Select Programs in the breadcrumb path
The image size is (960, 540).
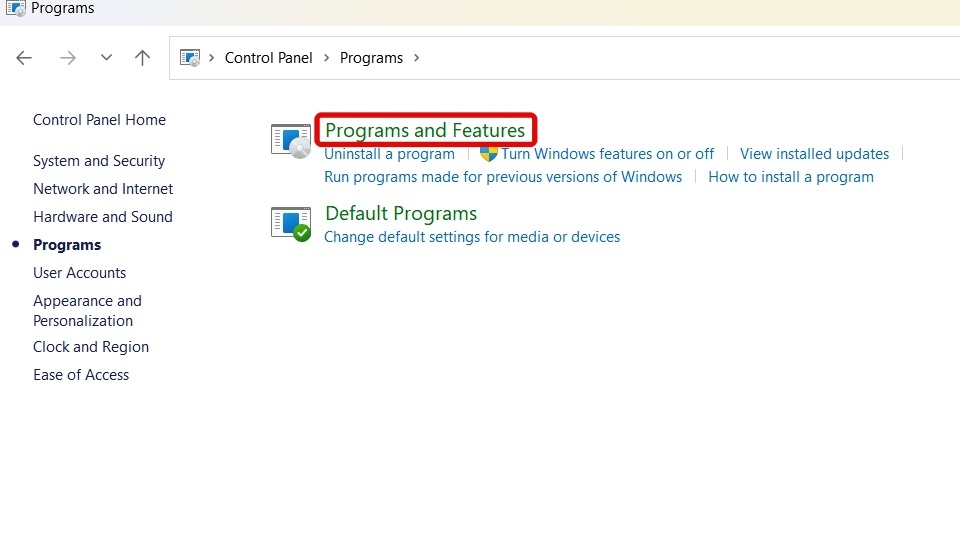371,58
